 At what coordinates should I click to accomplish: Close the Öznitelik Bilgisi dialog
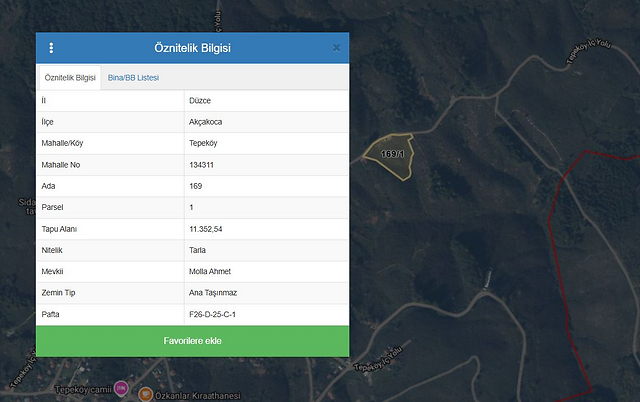tap(336, 47)
